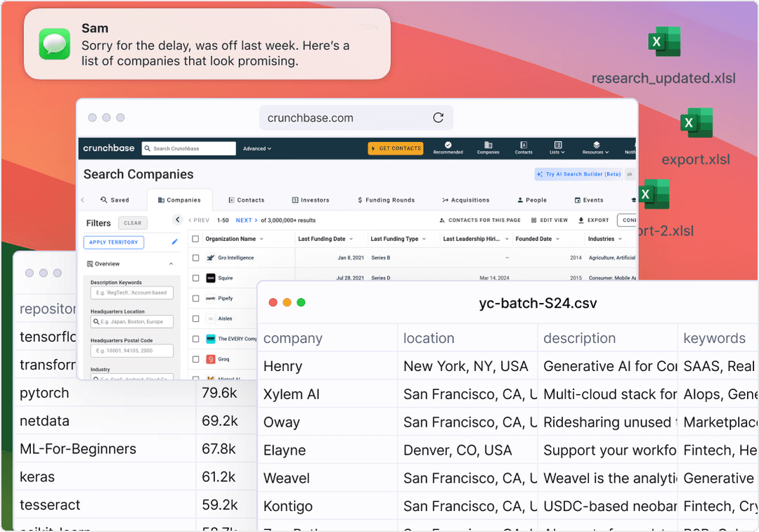
Task: Focus the Search Crunchbase field
Action: click(x=189, y=148)
